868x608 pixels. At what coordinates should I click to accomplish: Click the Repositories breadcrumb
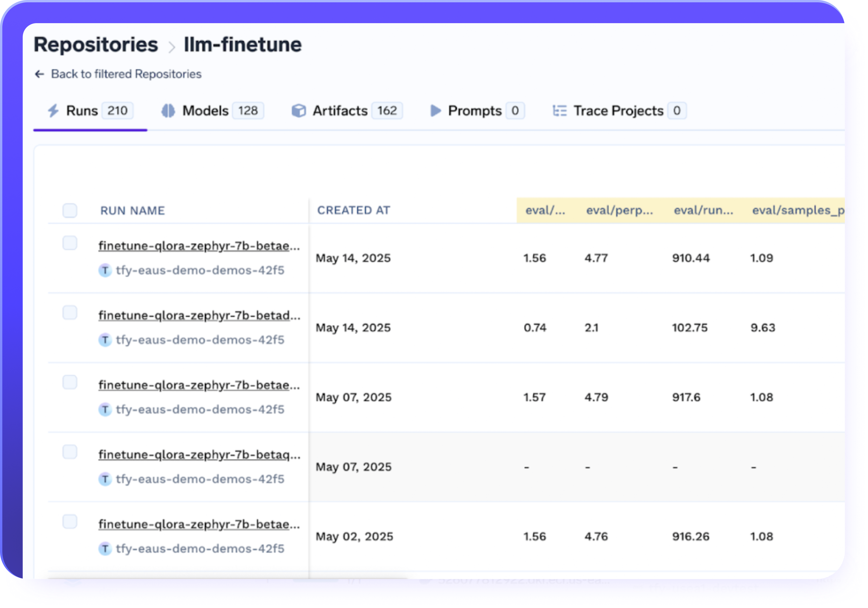(96, 45)
